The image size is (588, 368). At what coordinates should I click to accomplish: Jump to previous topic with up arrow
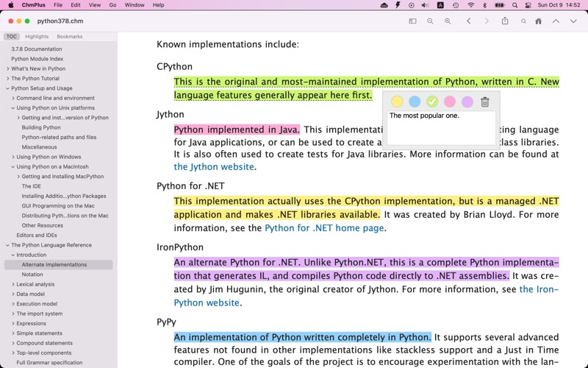pos(556,21)
